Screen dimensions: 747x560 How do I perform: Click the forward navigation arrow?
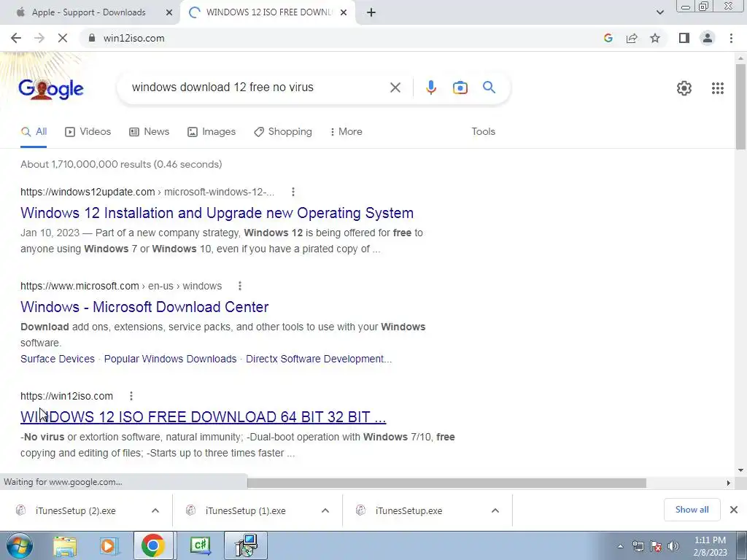(x=39, y=38)
